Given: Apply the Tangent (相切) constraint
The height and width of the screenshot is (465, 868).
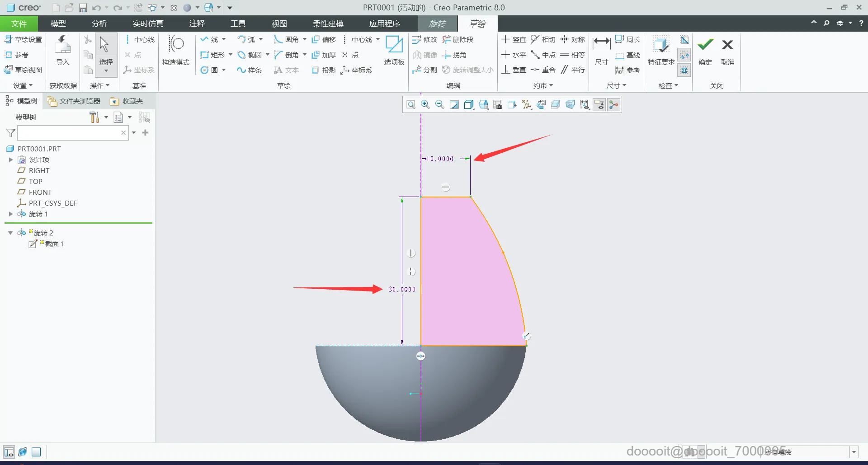Looking at the screenshot, I should click(x=543, y=40).
